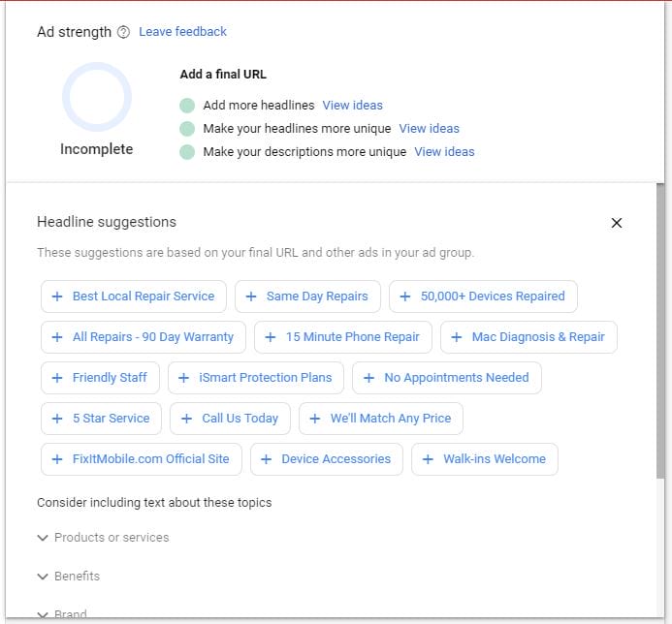Click the 'Add a final URL' heading
This screenshot has height=624, width=672.
223,74
